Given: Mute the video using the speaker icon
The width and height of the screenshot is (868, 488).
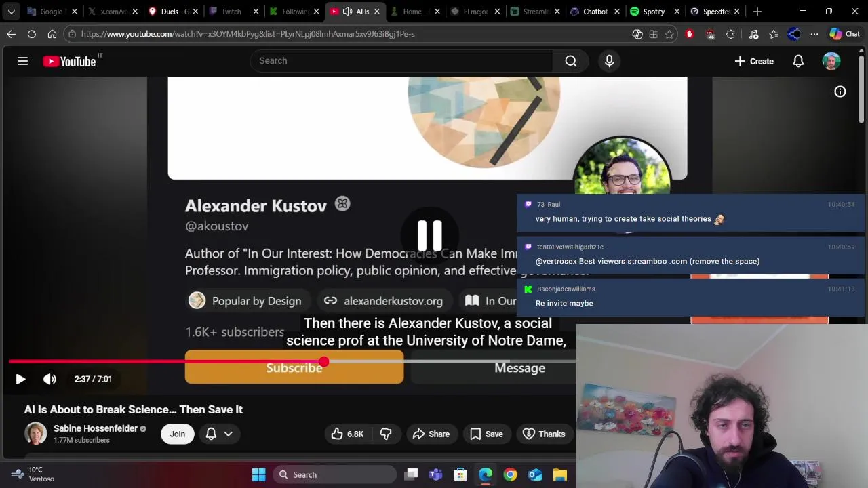Looking at the screenshot, I should (x=50, y=379).
